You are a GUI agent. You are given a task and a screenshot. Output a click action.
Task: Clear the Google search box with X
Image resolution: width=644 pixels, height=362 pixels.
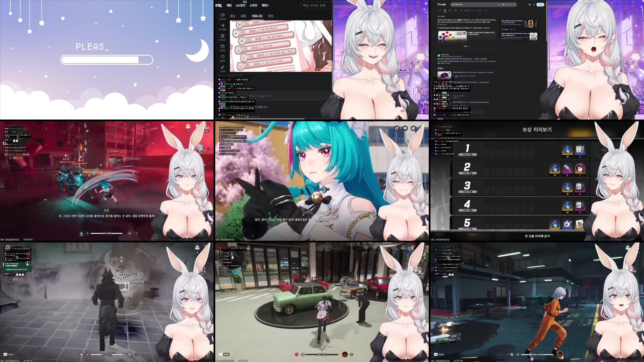[498, 5]
